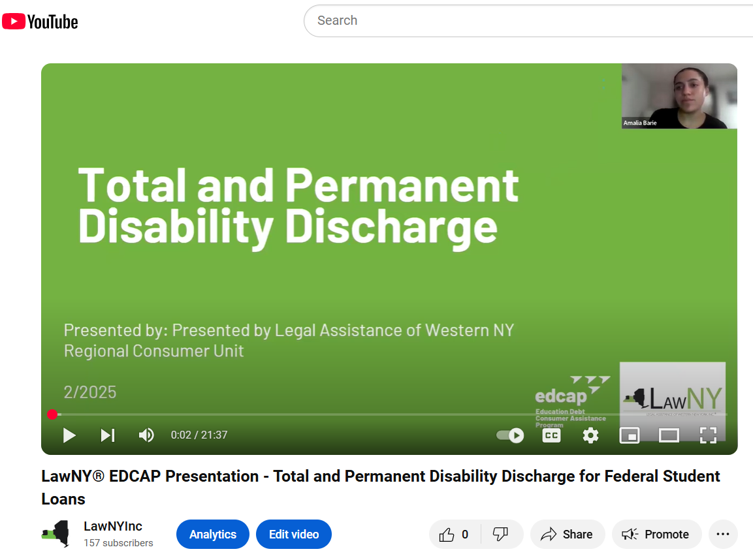753x560 pixels.
Task: Open the YouTube home logo
Action: point(40,22)
